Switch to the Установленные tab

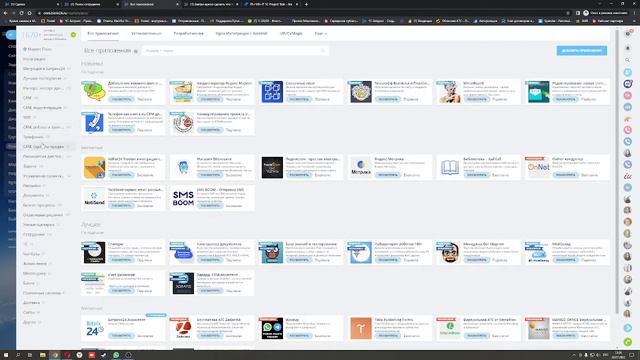(x=146, y=33)
